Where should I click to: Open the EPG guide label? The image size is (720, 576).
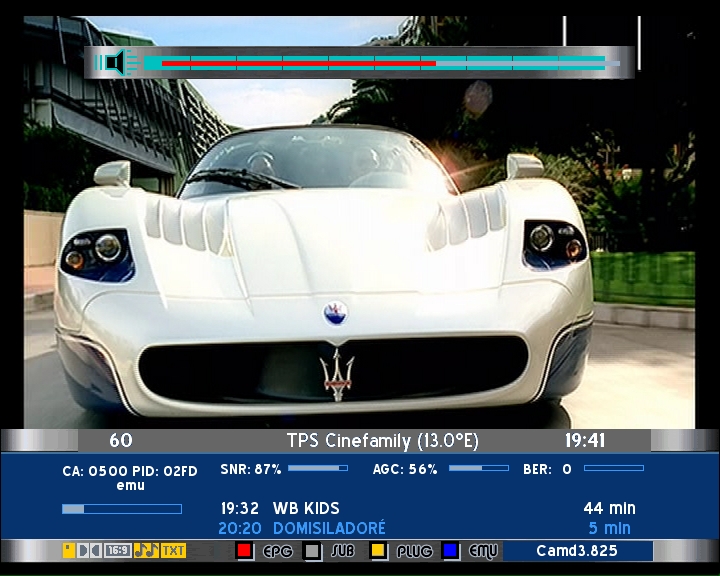coord(277,551)
